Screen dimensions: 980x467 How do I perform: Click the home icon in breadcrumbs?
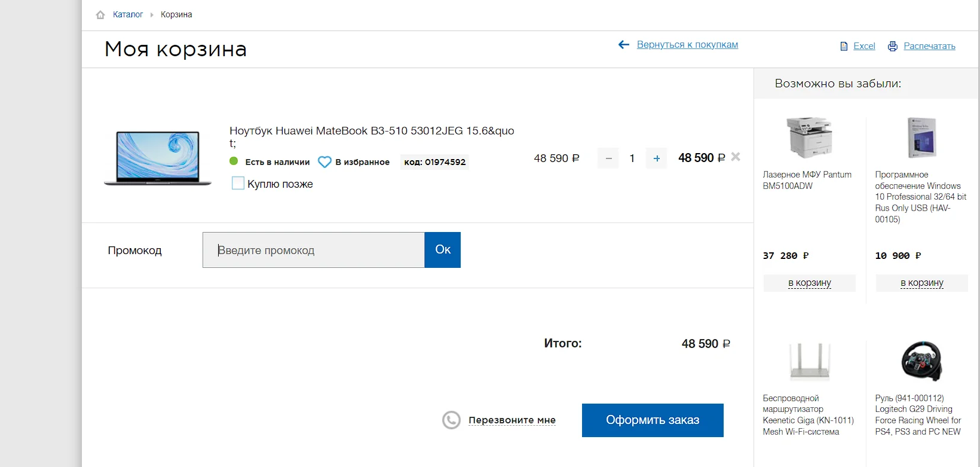pos(100,15)
